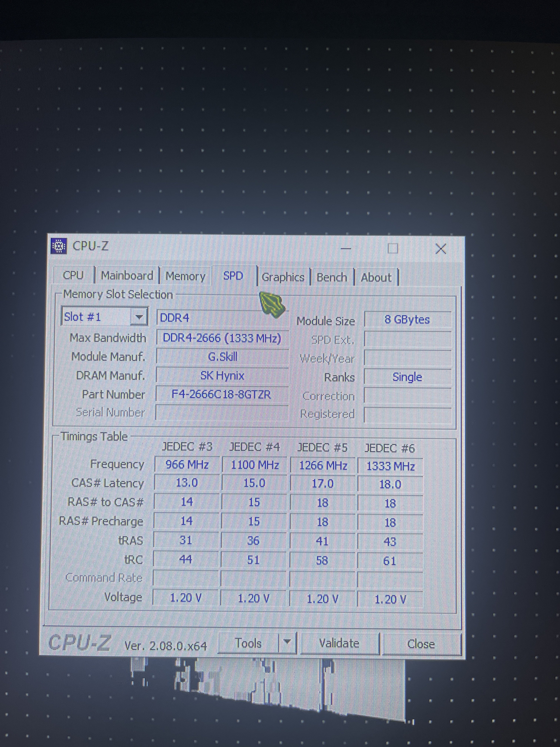Viewport: 560px width, 747px height.
Task: Switch to the Graphics tab
Action: pos(283,277)
